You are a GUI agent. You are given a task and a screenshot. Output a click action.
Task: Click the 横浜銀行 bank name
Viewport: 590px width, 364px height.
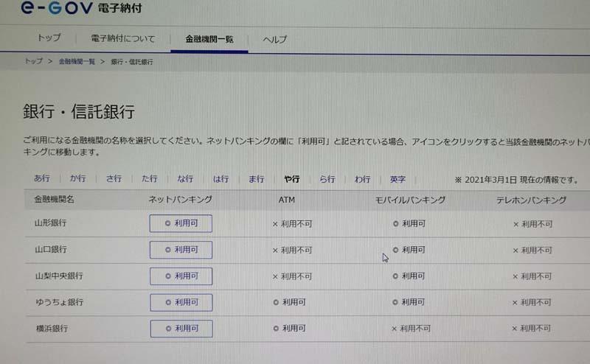[52, 329]
